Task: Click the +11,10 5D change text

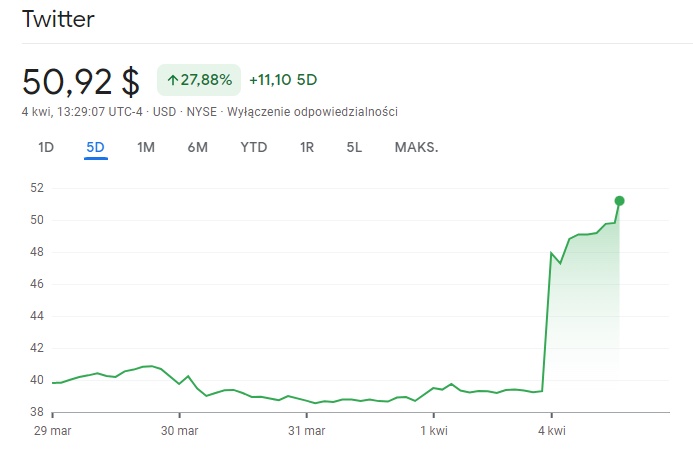Action: coord(283,79)
